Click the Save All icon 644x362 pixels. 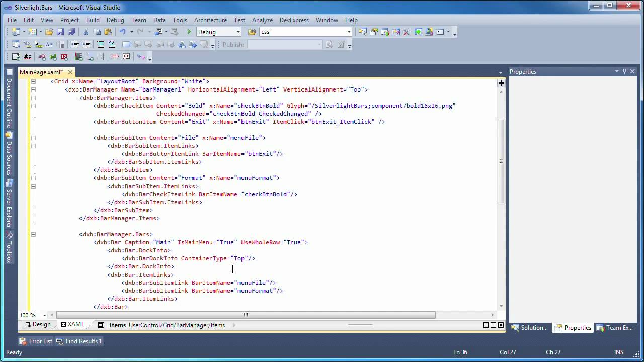[71, 32]
